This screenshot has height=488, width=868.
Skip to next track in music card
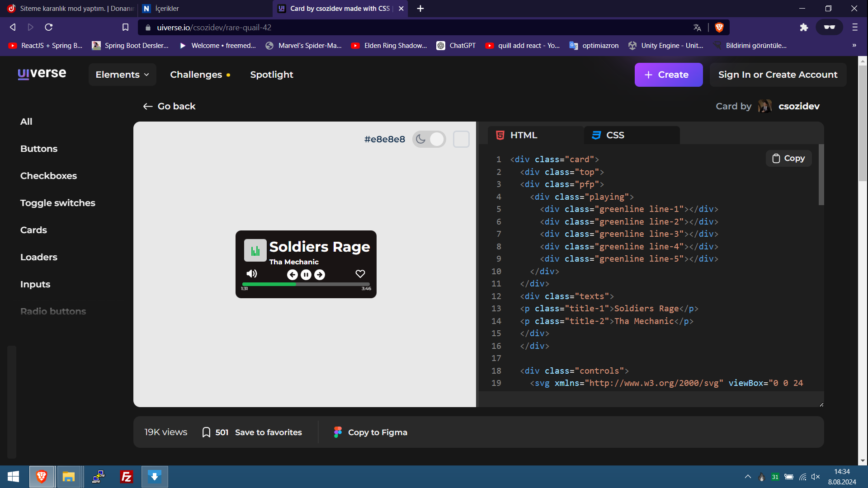(x=320, y=275)
